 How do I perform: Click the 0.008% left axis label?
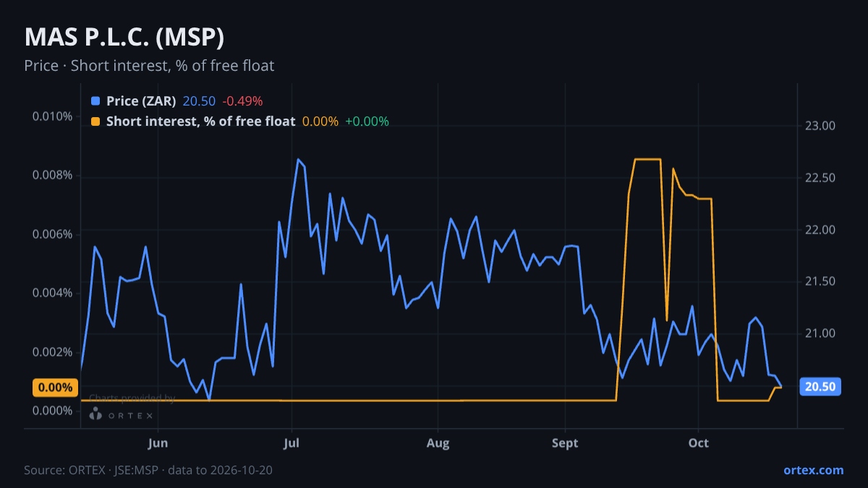click(52, 176)
